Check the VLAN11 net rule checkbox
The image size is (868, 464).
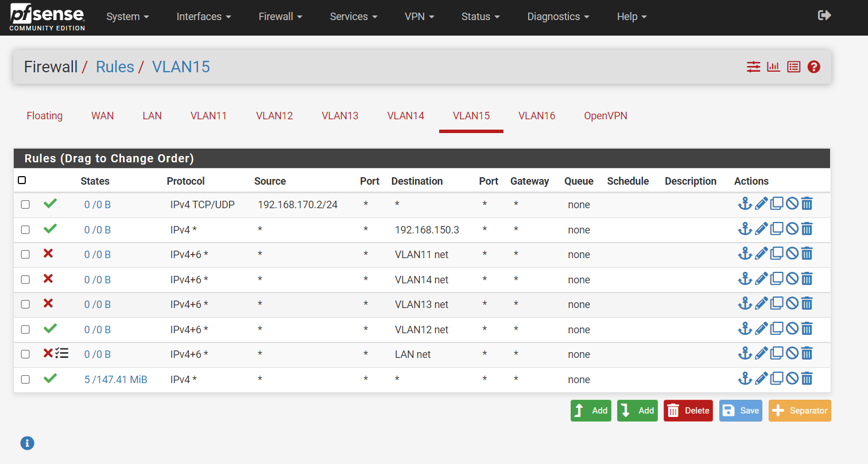point(25,255)
